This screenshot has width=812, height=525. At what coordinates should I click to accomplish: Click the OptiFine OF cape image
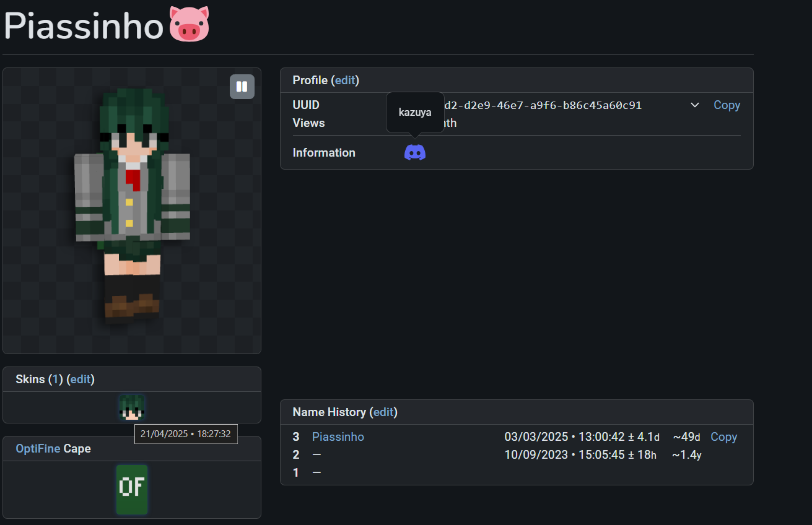[132, 489]
